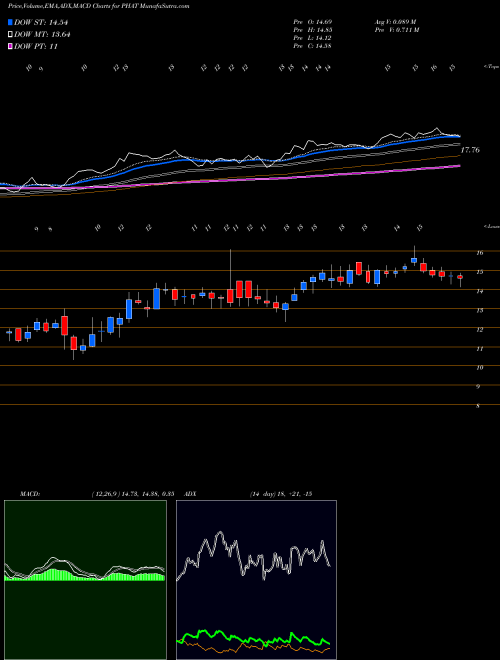Select the 'DOW PT: 11' legend text

[36, 46]
